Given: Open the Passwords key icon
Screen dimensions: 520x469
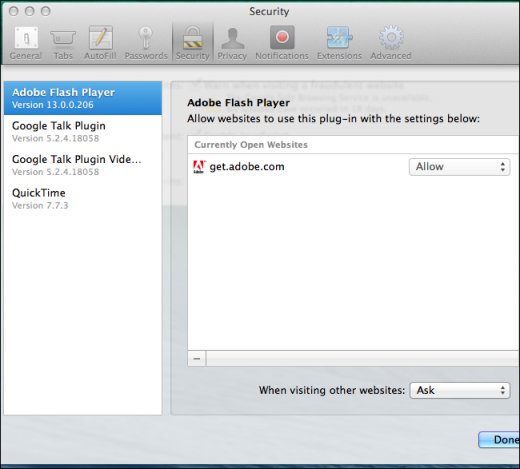Looking at the screenshot, I should pyautogui.click(x=146, y=38).
